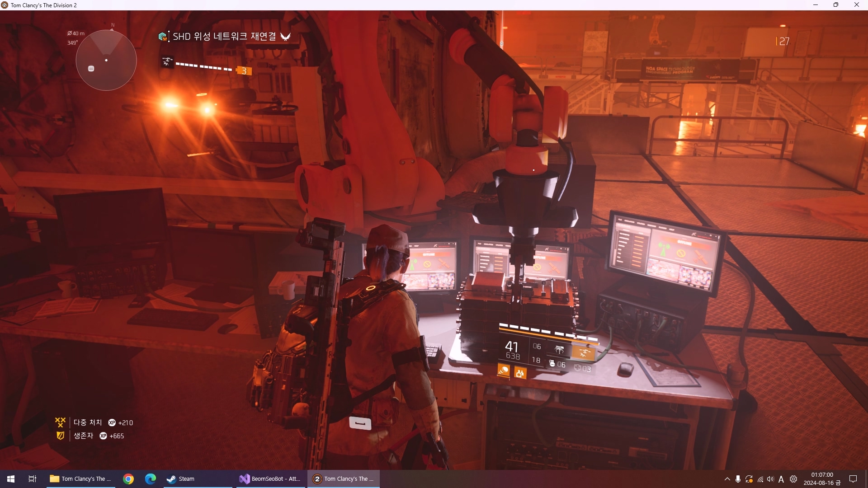Image resolution: width=868 pixels, height=488 pixels.
Task: Switch to BeomSeoBot Visual Studio taskbar item
Action: [x=270, y=479]
